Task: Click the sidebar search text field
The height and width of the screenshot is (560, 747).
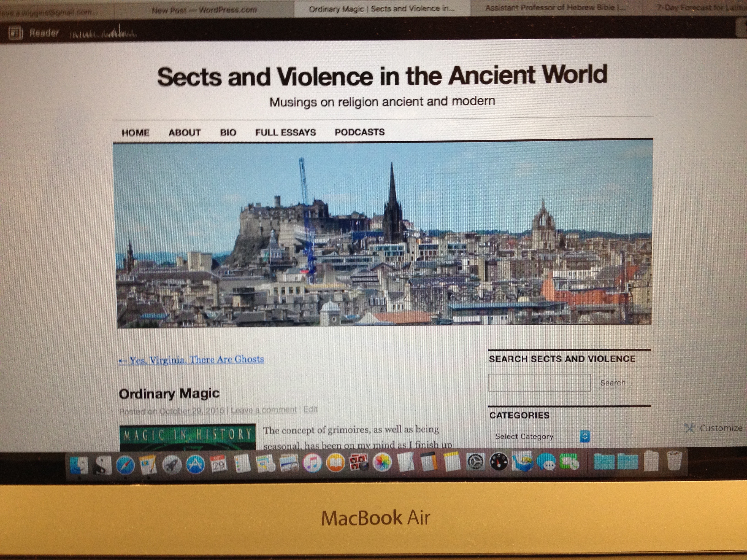Action: [x=539, y=383]
